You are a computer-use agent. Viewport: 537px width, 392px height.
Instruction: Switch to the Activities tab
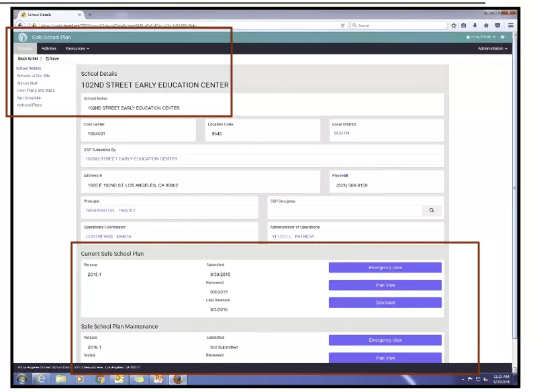coord(49,48)
